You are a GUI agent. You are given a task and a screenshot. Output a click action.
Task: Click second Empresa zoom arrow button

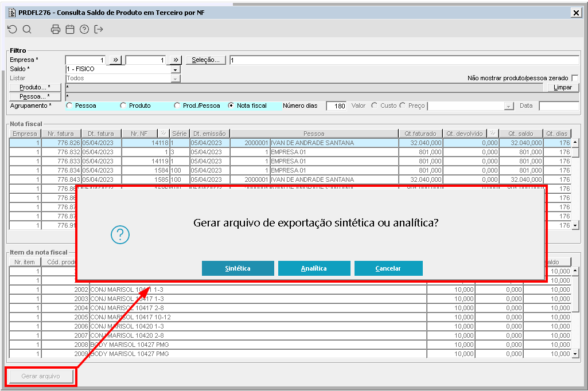(x=176, y=60)
